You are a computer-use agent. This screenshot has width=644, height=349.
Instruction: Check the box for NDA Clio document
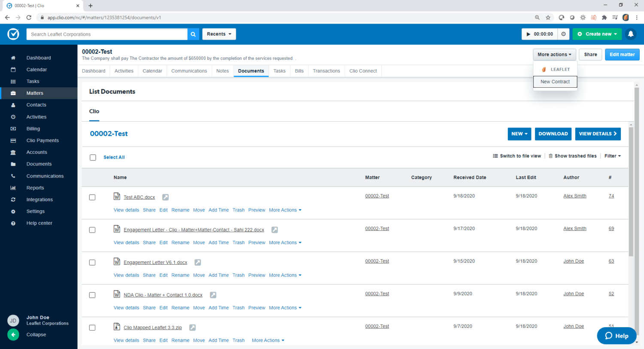coord(92,295)
